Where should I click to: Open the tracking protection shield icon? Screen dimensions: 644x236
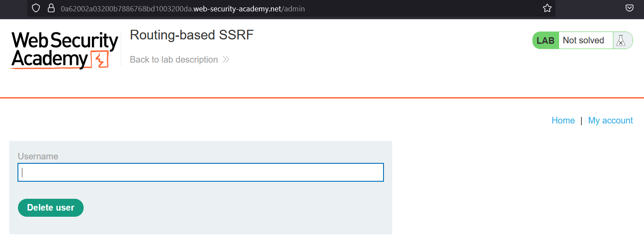(36, 8)
